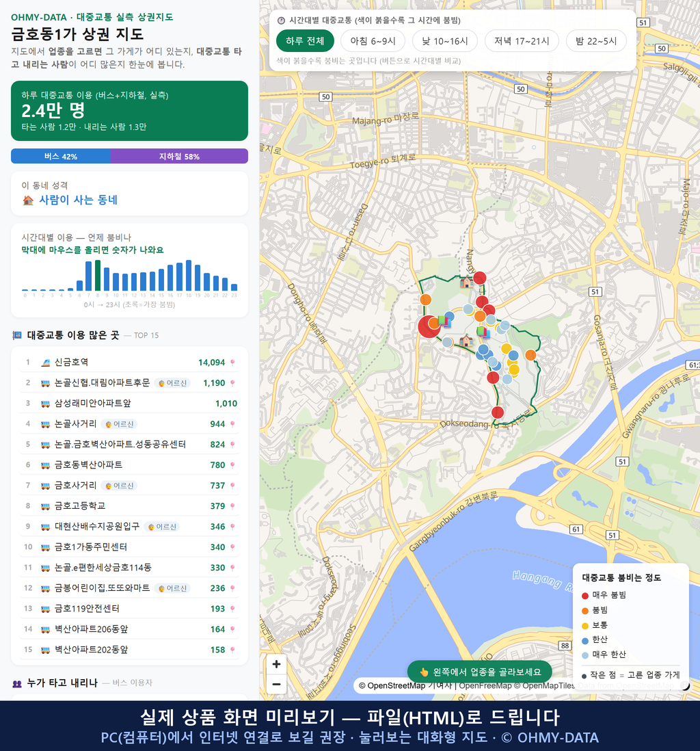Open the OpenFreeMap attribution link
Viewport: 700px width, 751px height.
485,685
